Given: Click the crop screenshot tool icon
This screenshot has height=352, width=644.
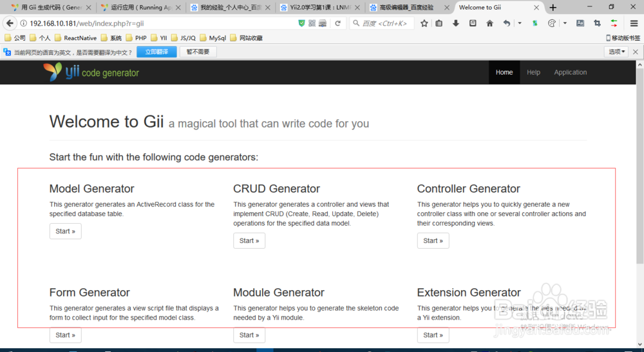Looking at the screenshot, I should tap(597, 23).
